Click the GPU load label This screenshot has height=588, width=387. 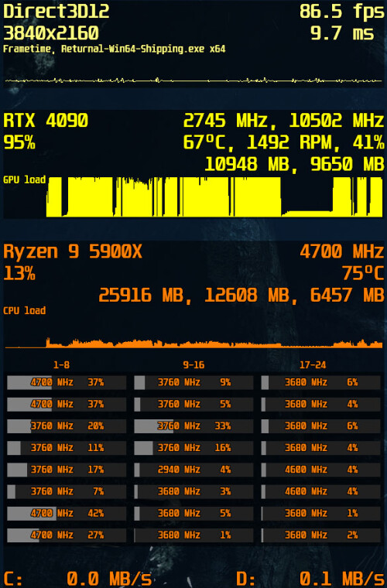click(x=24, y=179)
